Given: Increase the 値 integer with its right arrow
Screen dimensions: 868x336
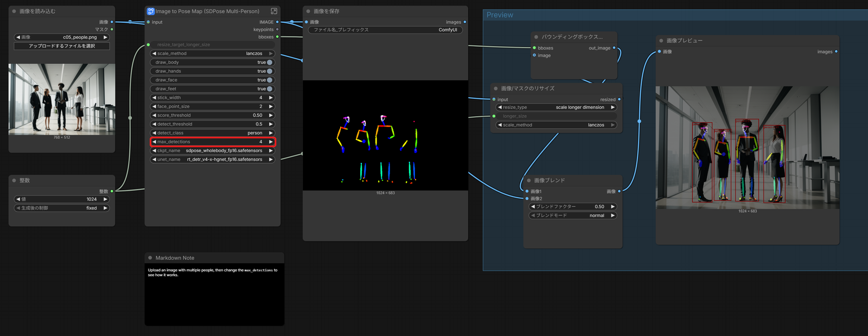Looking at the screenshot, I should pyautogui.click(x=105, y=199).
